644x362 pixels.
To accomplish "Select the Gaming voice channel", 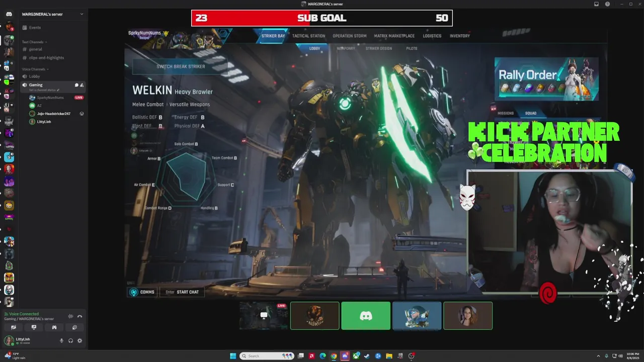I will click(x=52, y=86).
